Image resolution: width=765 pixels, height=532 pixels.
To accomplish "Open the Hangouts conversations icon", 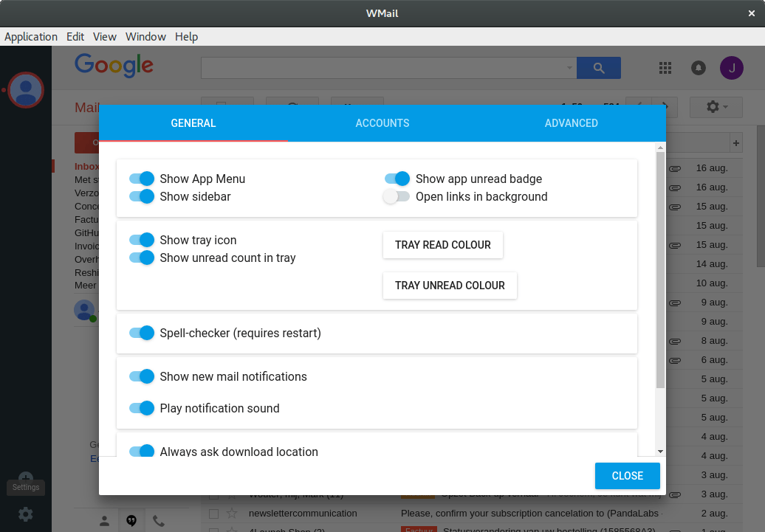I will coord(131,520).
